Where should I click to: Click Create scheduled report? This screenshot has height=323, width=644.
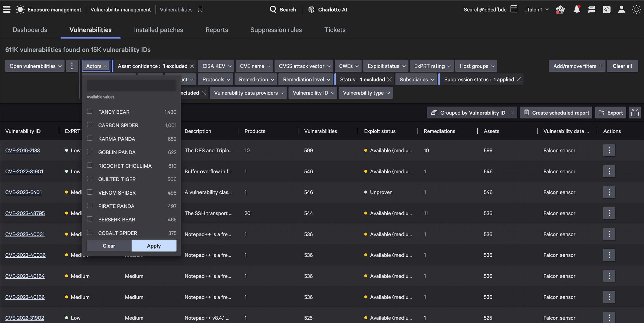[x=556, y=113]
